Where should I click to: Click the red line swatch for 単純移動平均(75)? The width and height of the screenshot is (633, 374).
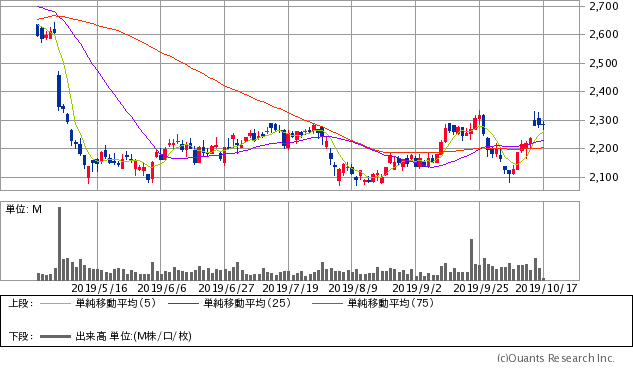click(327, 303)
